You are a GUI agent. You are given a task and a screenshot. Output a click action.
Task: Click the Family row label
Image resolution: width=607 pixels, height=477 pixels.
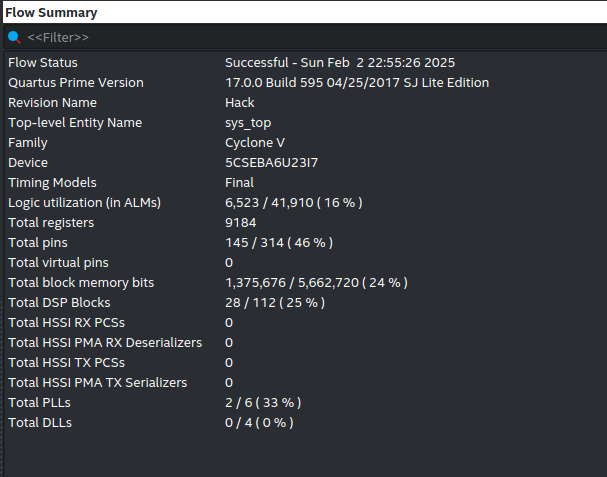pyautogui.click(x=27, y=143)
